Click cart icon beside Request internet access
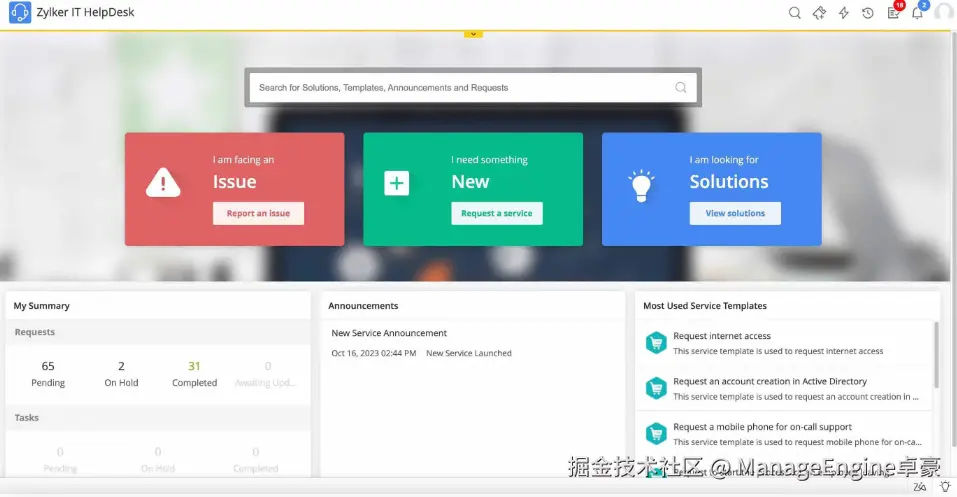The image size is (957, 497). 656,343
